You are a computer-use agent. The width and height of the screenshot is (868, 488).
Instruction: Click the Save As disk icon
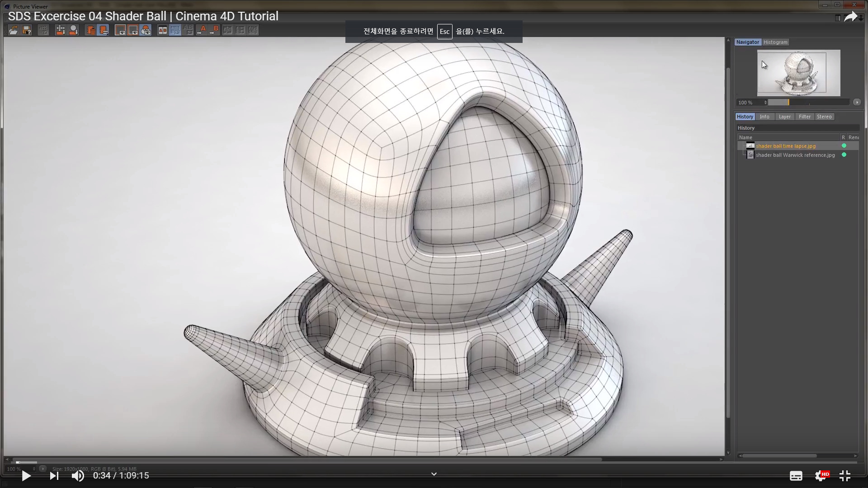(x=27, y=30)
